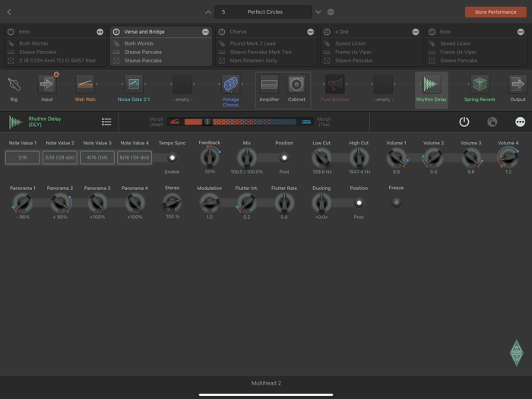532x399 pixels.
Task: Open the effect type list icon
Action: coord(106,122)
